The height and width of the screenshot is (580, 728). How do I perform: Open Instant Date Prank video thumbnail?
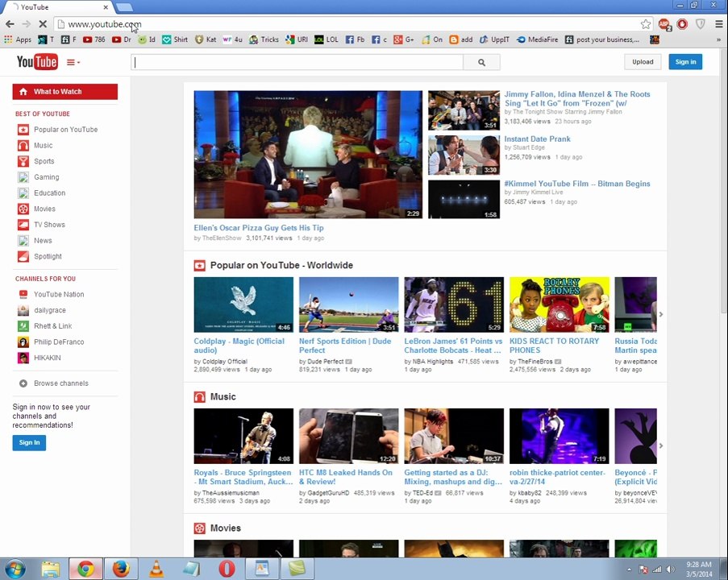click(x=464, y=155)
